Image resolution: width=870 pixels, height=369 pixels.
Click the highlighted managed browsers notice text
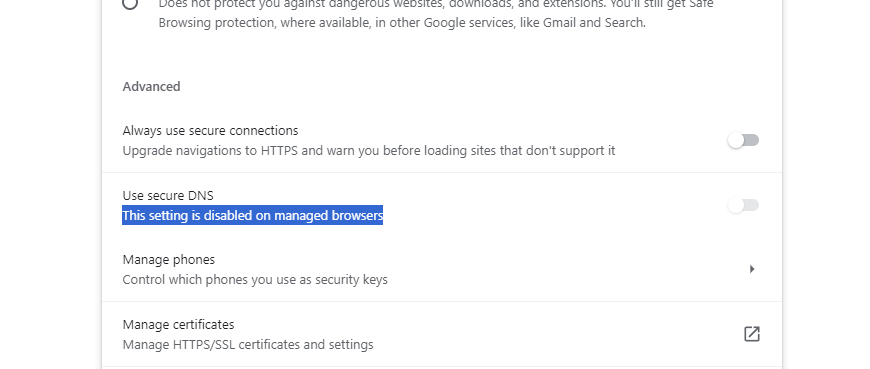coord(252,215)
